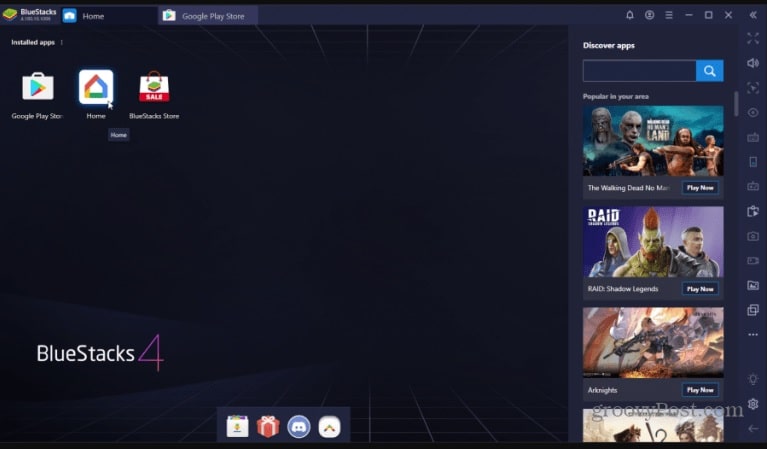Start screen recording with video icon

pos(753,261)
